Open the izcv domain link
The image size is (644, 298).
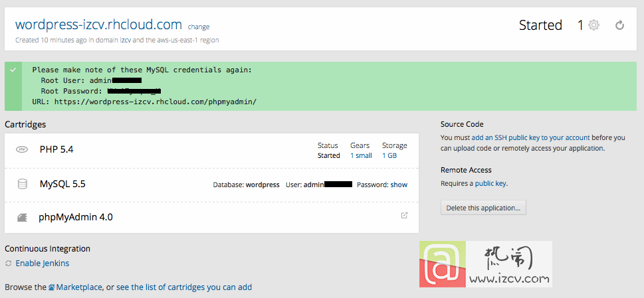(x=125, y=40)
